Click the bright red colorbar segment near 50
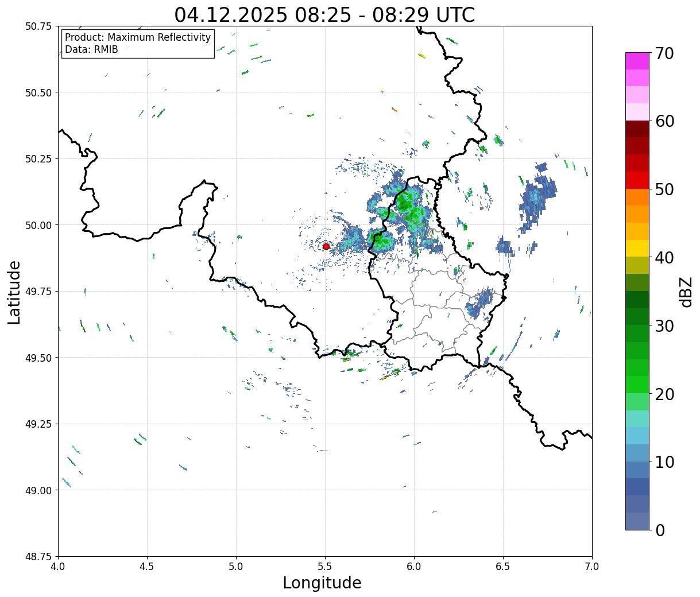Screen dimensions: 700x597 tap(637, 180)
